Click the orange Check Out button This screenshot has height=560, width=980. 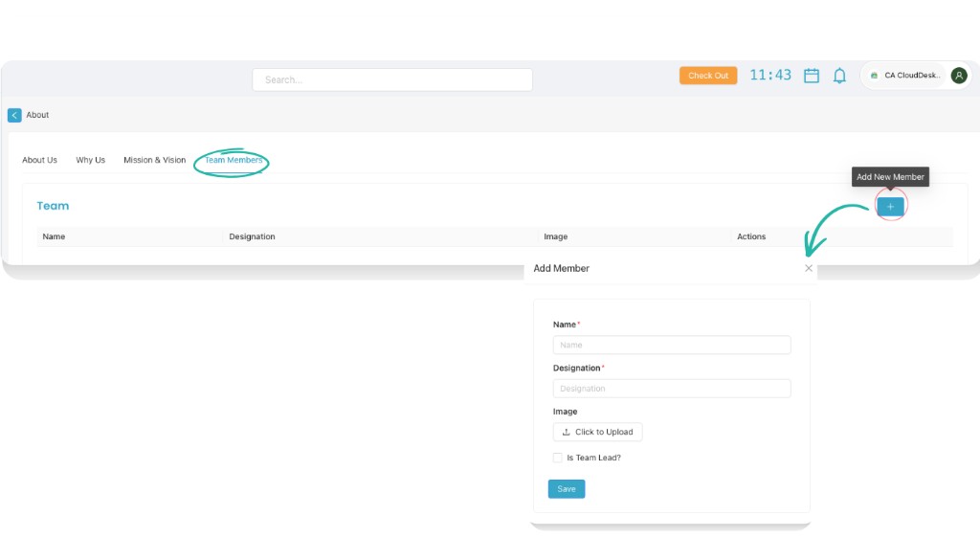click(708, 76)
